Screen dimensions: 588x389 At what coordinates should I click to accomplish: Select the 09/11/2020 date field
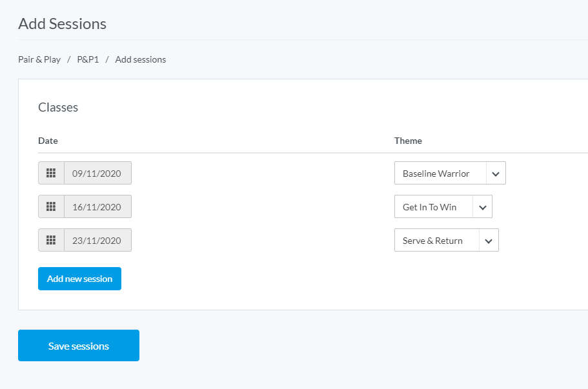pyautogui.click(x=97, y=173)
